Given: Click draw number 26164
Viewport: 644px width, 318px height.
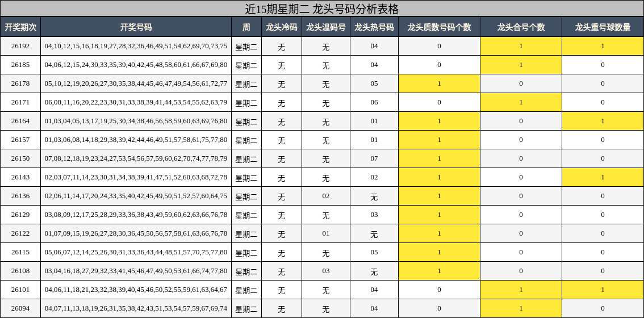Looking at the screenshot, I should pos(20,121).
